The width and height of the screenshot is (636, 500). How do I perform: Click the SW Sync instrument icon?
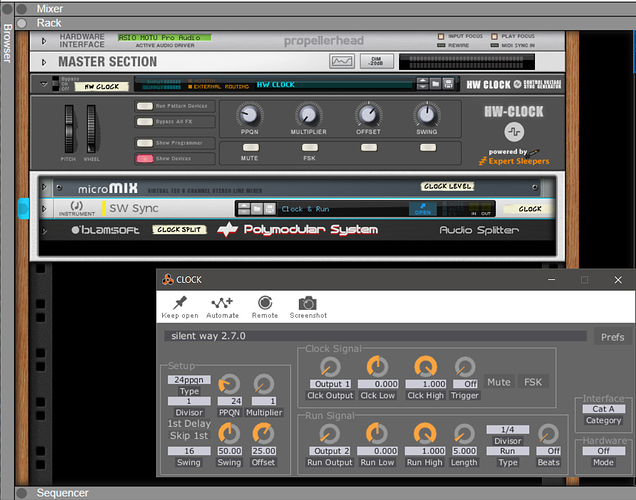pyautogui.click(x=77, y=206)
